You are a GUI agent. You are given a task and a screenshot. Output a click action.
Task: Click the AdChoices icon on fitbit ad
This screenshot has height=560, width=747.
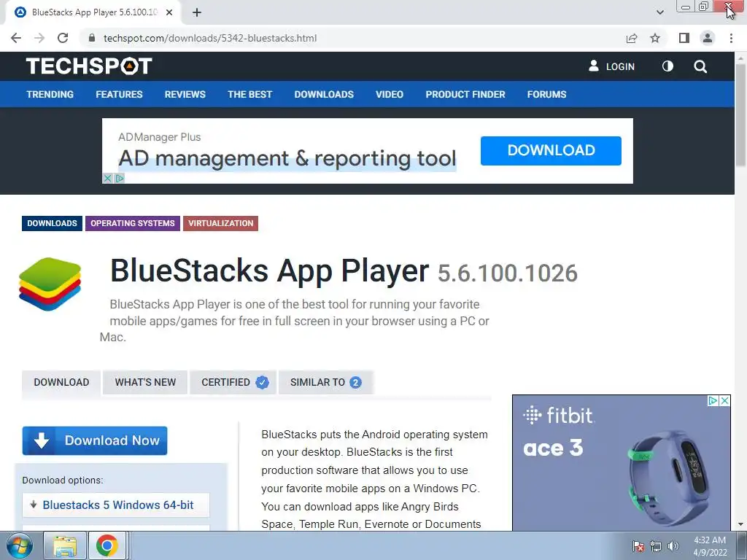(713, 401)
